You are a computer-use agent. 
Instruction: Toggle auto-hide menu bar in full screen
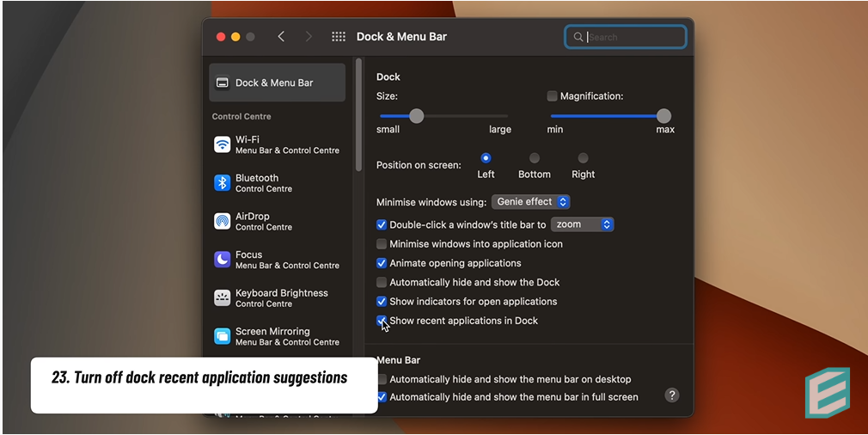click(382, 397)
